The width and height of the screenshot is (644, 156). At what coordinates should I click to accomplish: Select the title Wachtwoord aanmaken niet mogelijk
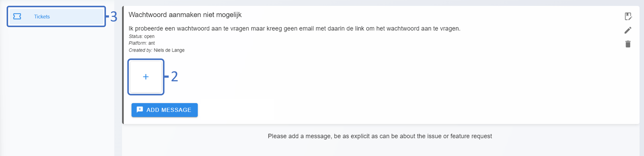coord(185,15)
